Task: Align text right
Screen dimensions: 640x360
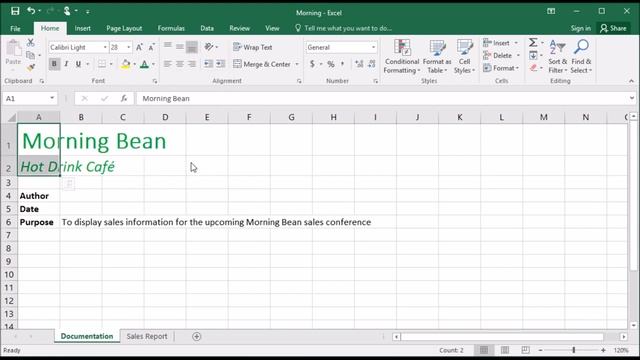Action: click(192, 64)
